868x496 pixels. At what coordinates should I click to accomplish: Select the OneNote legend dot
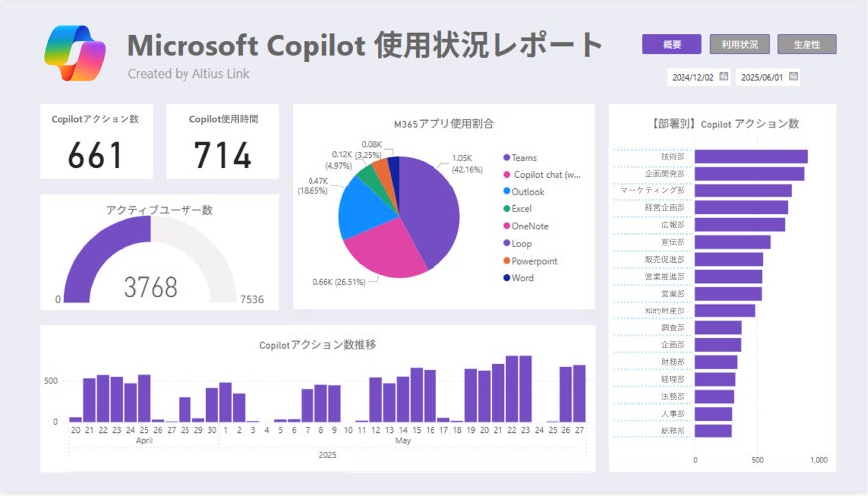[506, 226]
